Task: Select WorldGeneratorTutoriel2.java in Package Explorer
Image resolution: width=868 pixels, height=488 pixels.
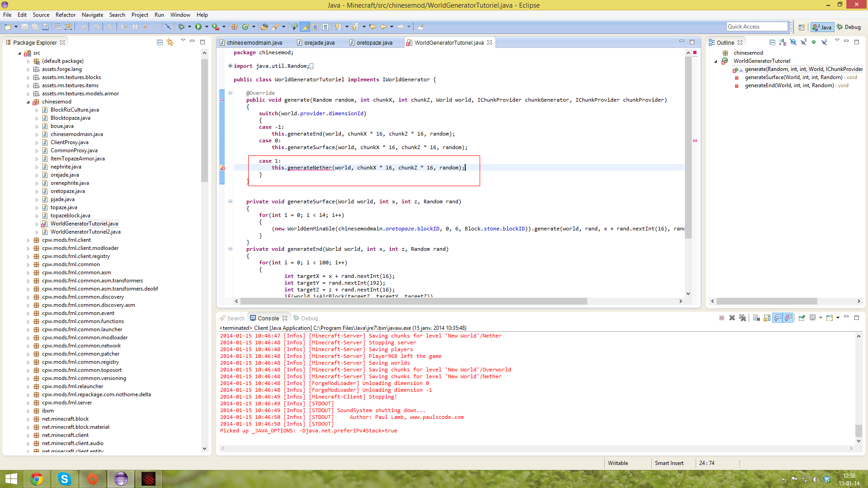Action: 85,232
